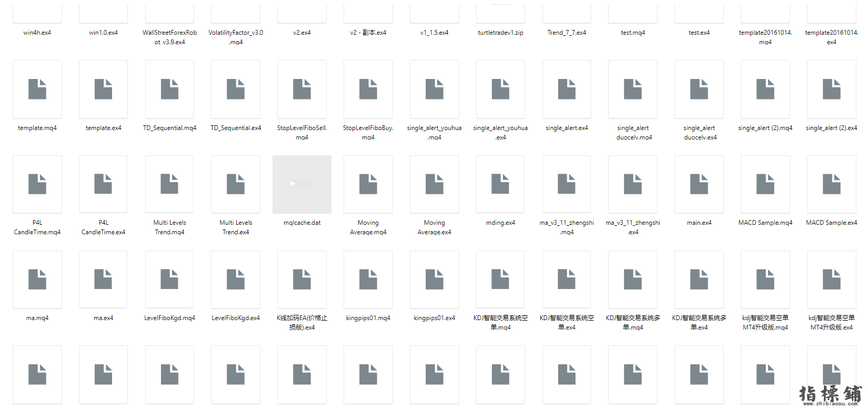Click the win1.0.ex4 file name
The width and height of the screenshot is (868, 408).
104,33
